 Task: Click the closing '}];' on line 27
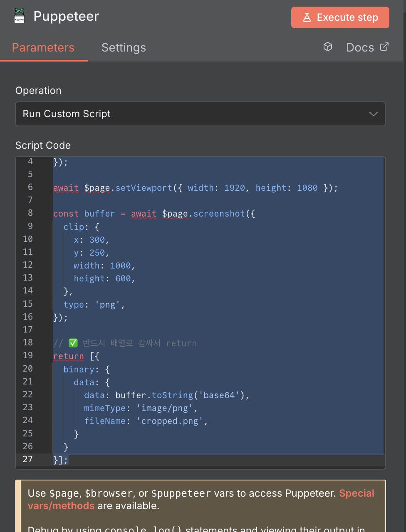point(61,460)
